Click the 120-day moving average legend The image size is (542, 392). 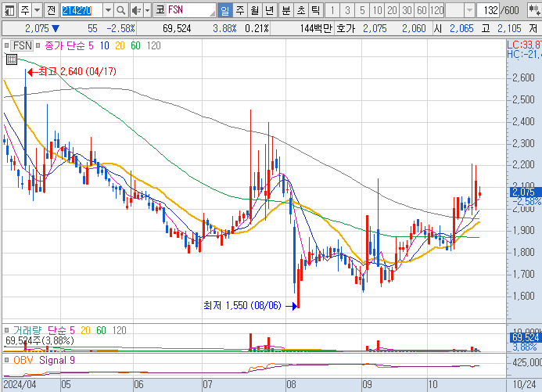(153, 45)
